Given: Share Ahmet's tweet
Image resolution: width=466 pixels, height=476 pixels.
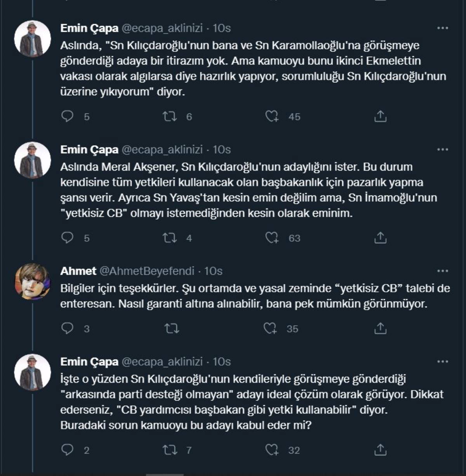Looking at the screenshot, I should [x=380, y=329].
